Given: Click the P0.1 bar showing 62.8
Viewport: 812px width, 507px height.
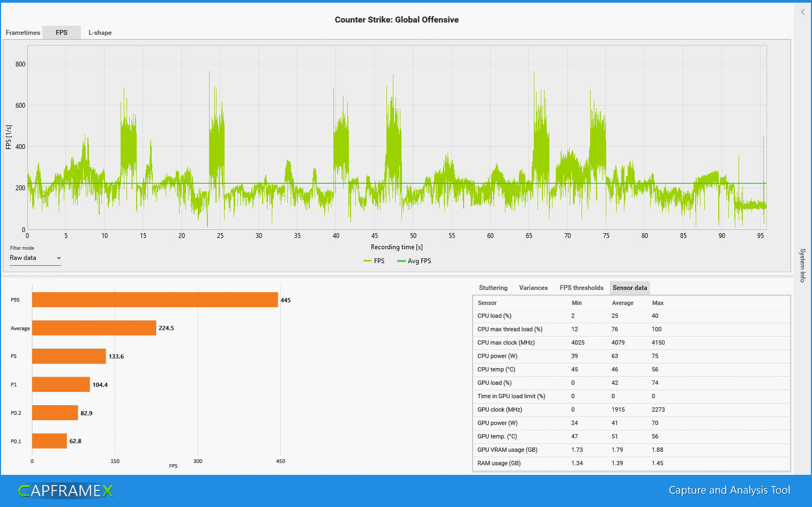Looking at the screenshot, I should (49, 441).
